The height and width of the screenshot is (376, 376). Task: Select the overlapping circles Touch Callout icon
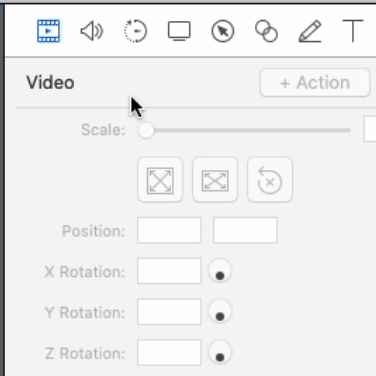[x=266, y=31]
